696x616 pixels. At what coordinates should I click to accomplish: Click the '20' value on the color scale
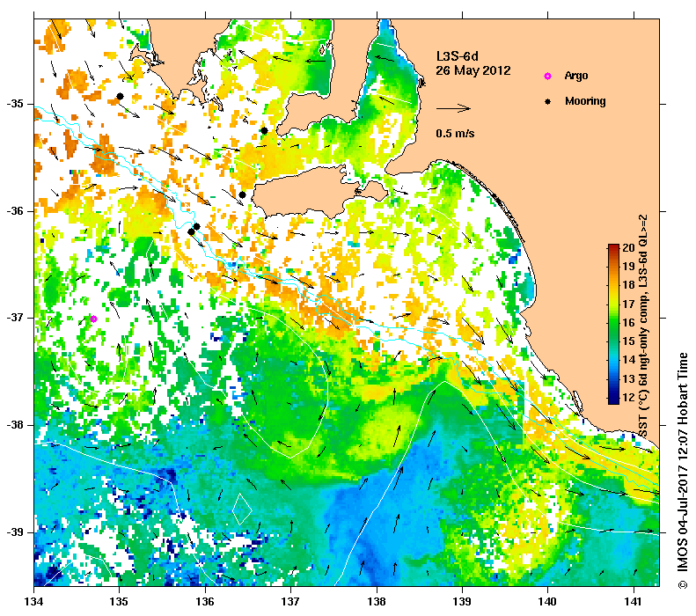[x=628, y=247]
